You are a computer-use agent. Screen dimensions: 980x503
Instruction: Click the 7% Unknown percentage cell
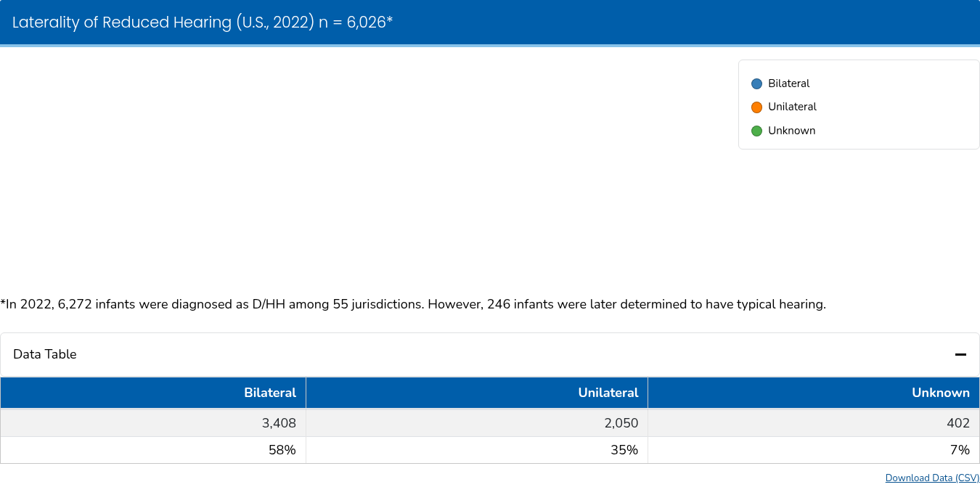coord(959,450)
